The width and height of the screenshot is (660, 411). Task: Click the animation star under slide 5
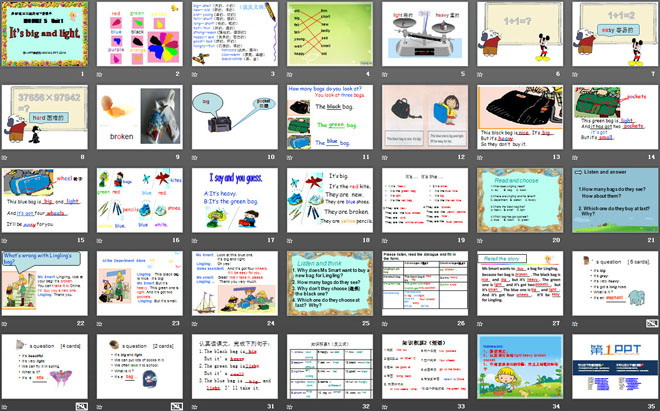(385, 75)
